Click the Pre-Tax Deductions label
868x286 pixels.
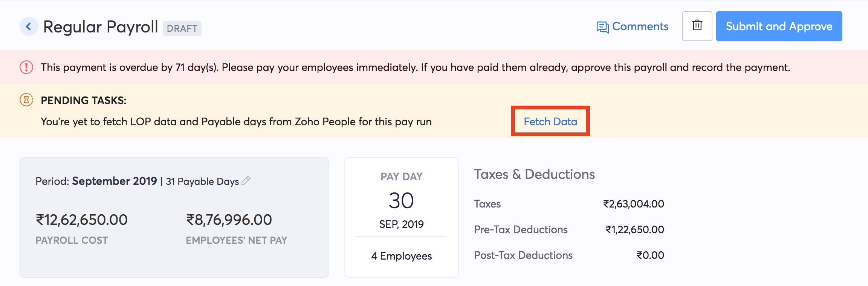coord(521,229)
